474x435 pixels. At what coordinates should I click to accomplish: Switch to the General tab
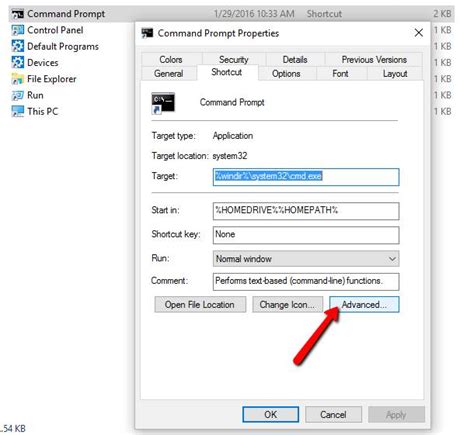tap(169, 73)
